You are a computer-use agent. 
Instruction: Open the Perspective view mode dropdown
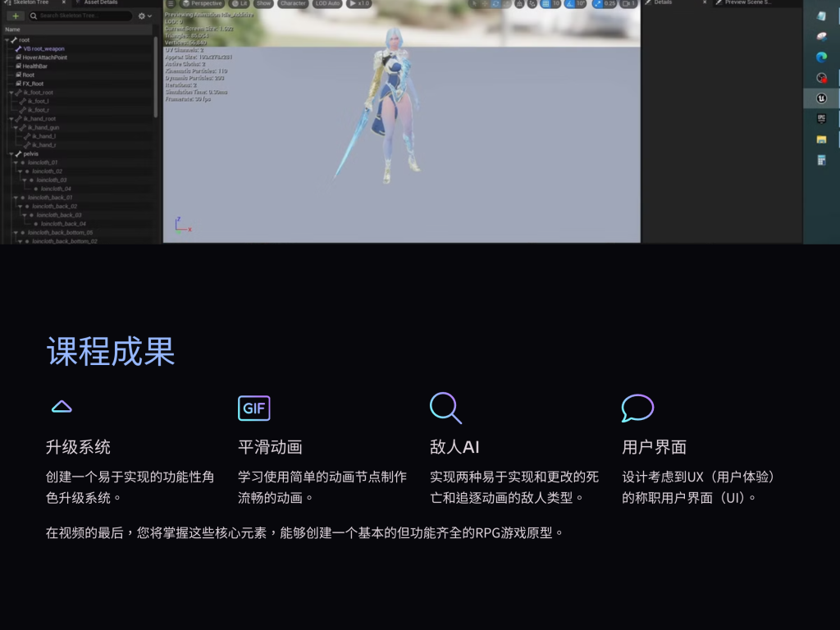click(x=202, y=3)
